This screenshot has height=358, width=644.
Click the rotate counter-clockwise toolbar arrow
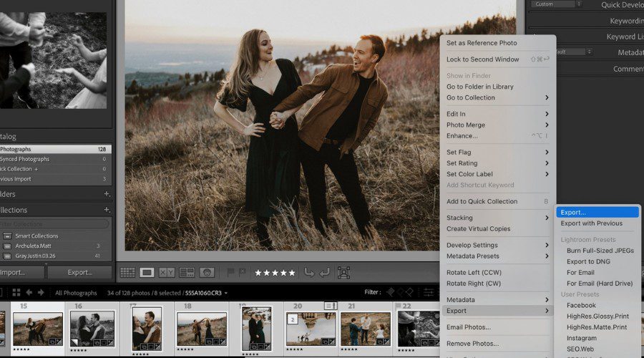pos(309,273)
